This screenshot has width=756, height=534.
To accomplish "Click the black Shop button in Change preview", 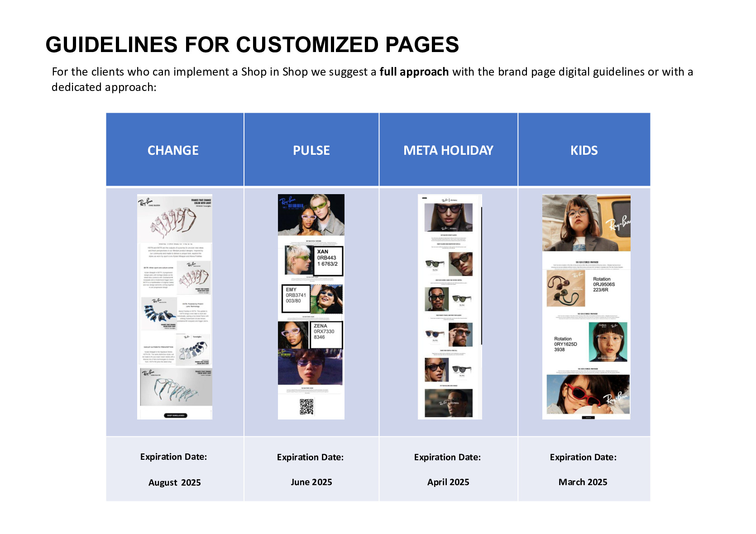I will [175, 415].
